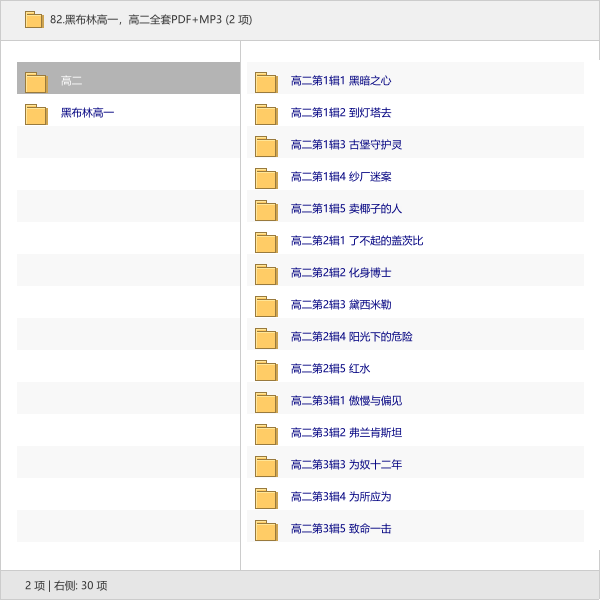Click folder icon for 高二第3辑2 弗兰肯斯坦
The image size is (600, 600).
click(266, 434)
